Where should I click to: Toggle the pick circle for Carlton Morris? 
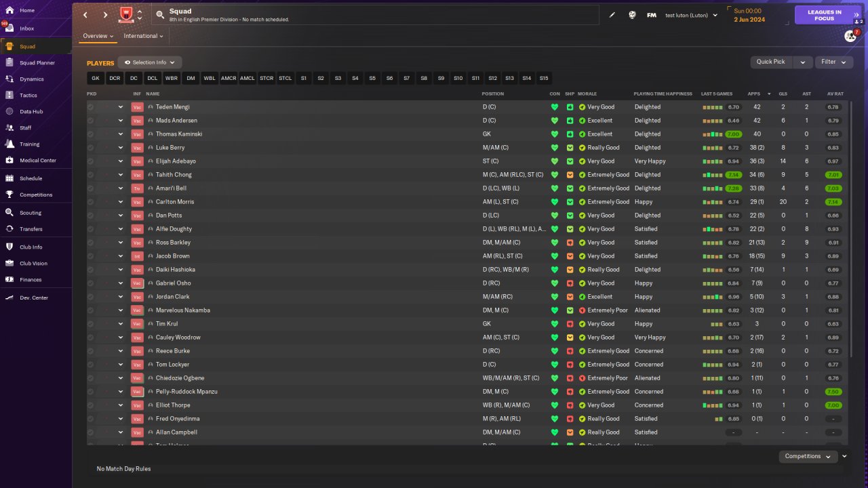click(91, 202)
